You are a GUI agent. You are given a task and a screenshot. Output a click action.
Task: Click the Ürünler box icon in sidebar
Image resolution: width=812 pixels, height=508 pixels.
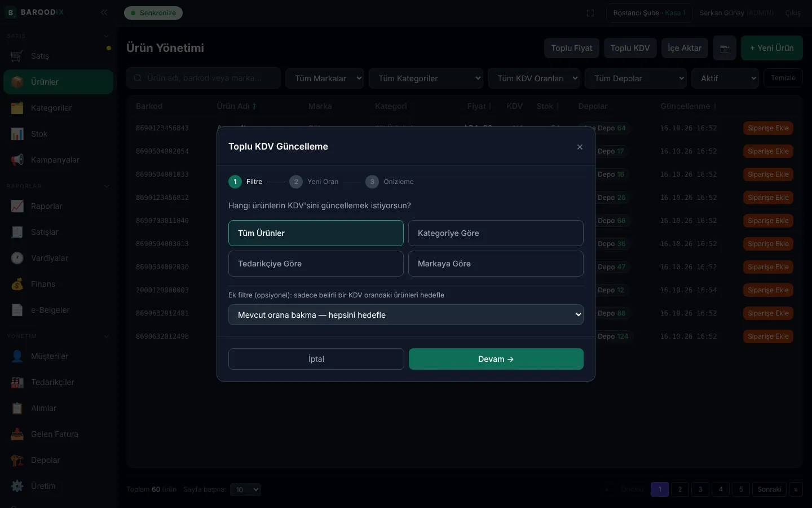[17, 82]
